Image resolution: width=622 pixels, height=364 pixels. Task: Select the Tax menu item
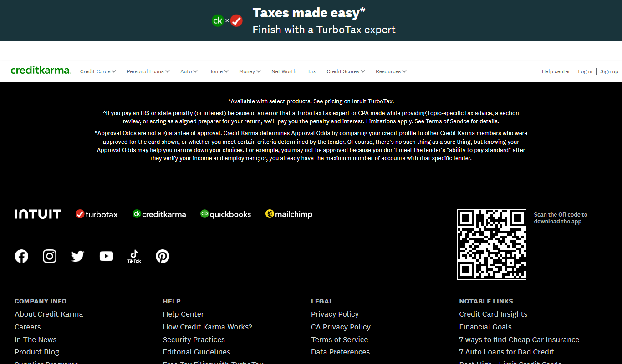[311, 71]
